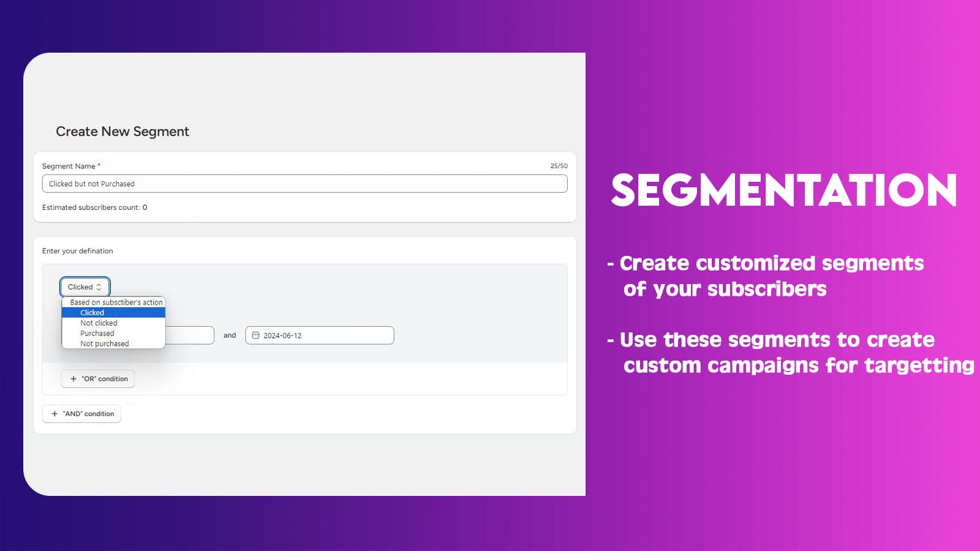The width and height of the screenshot is (980, 551).
Task: Click the up-down chevron icon beside Clicked
Action: [99, 287]
